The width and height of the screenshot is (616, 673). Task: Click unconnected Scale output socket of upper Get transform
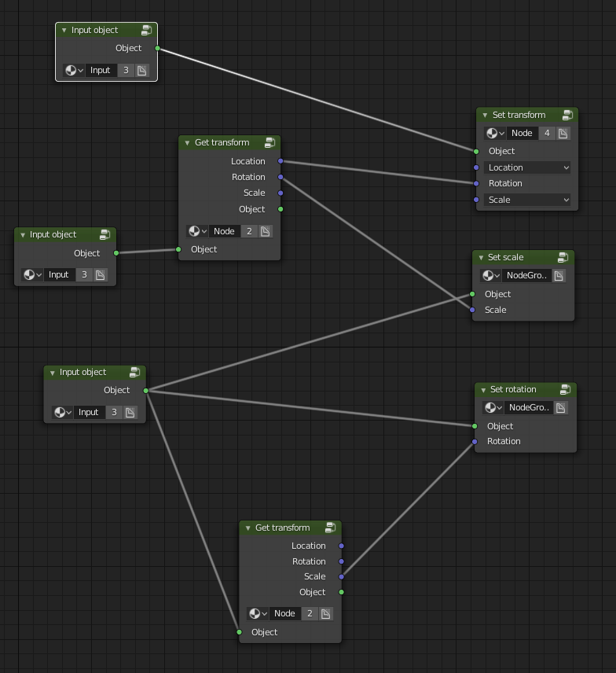click(x=280, y=193)
